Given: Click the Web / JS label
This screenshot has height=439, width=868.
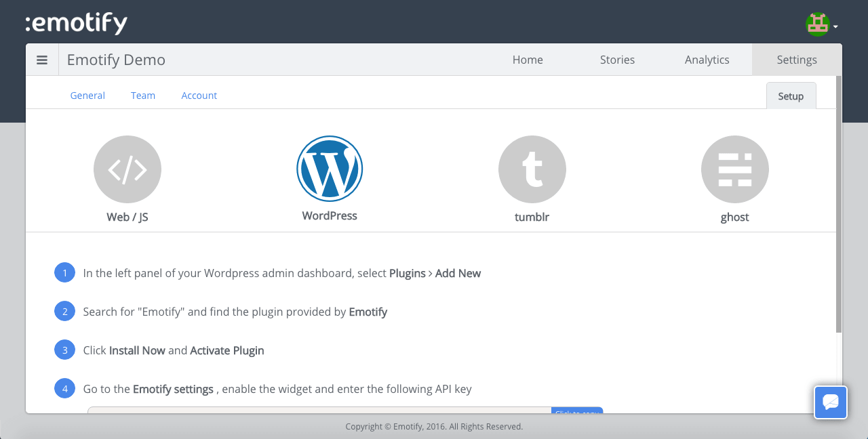Looking at the screenshot, I should pos(127,217).
